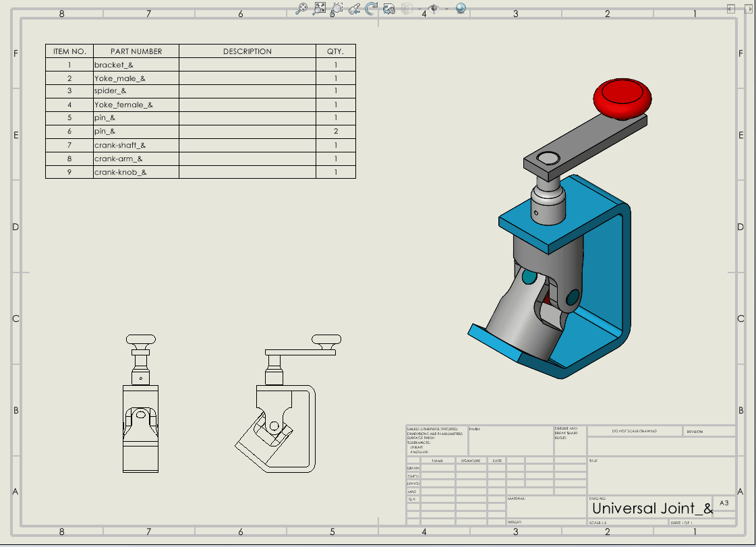Click the blue globe view settings icon
Screen dimensions: 756x547
coord(461,8)
